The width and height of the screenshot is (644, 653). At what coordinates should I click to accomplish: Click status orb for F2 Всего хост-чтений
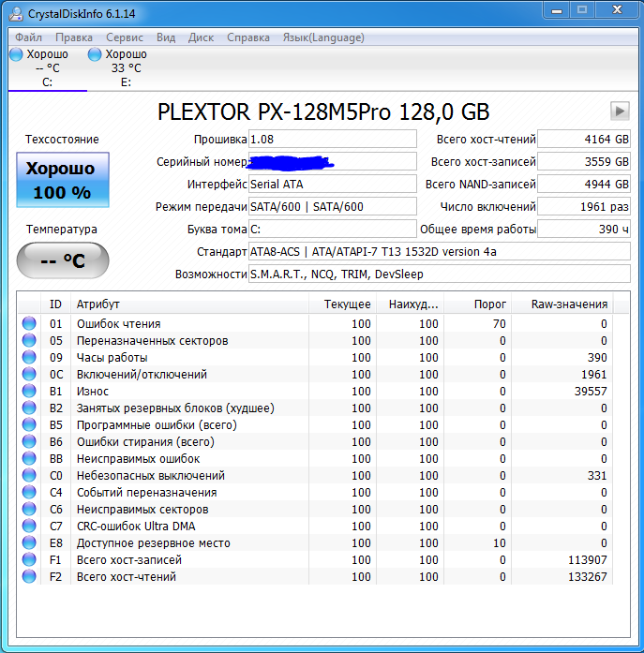click(x=29, y=576)
